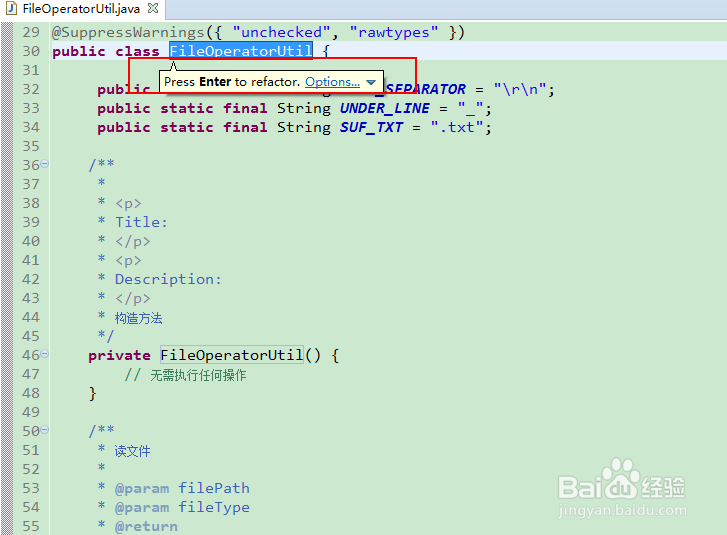Close the FileOperatorUtil.java tab
Image resolution: width=727 pixels, height=535 pixels.
[x=153, y=8]
